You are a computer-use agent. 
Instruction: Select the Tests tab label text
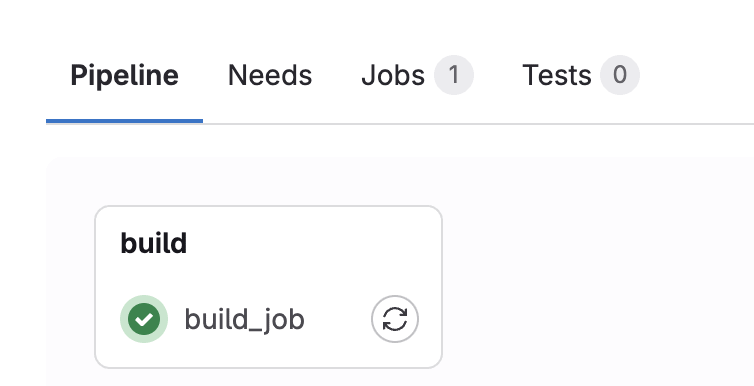point(557,75)
